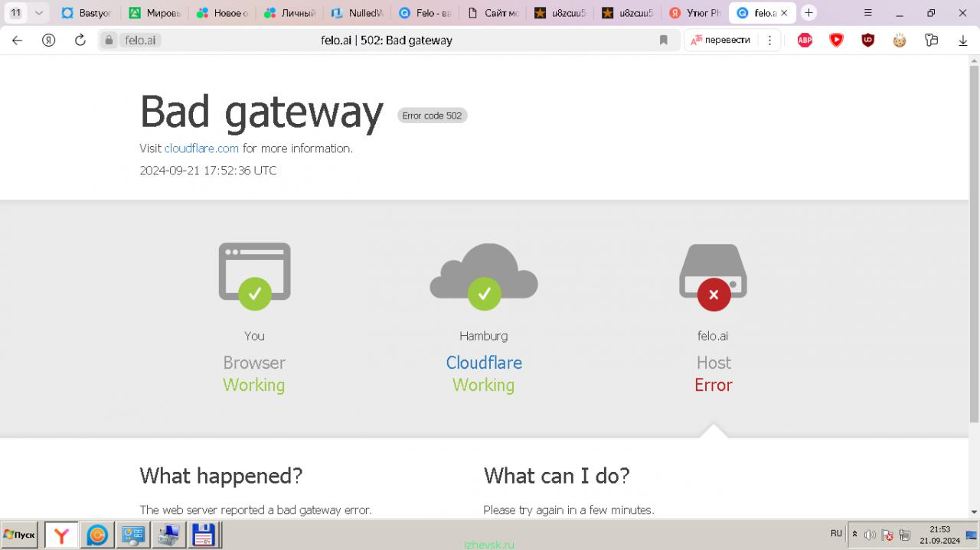Viewport: 980px width, 550px height.
Task: Click the Cloudflare link under Hamburg
Action: [484, 363]
